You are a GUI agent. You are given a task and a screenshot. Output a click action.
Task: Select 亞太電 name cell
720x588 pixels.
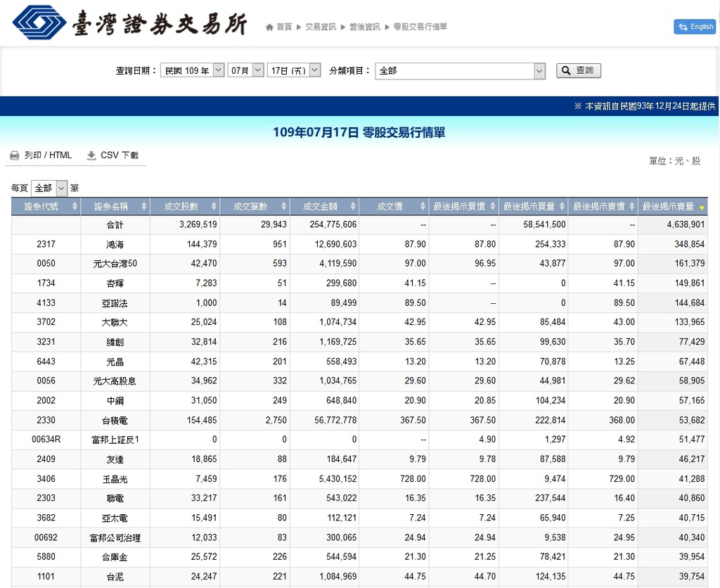(x=115, y=518)
